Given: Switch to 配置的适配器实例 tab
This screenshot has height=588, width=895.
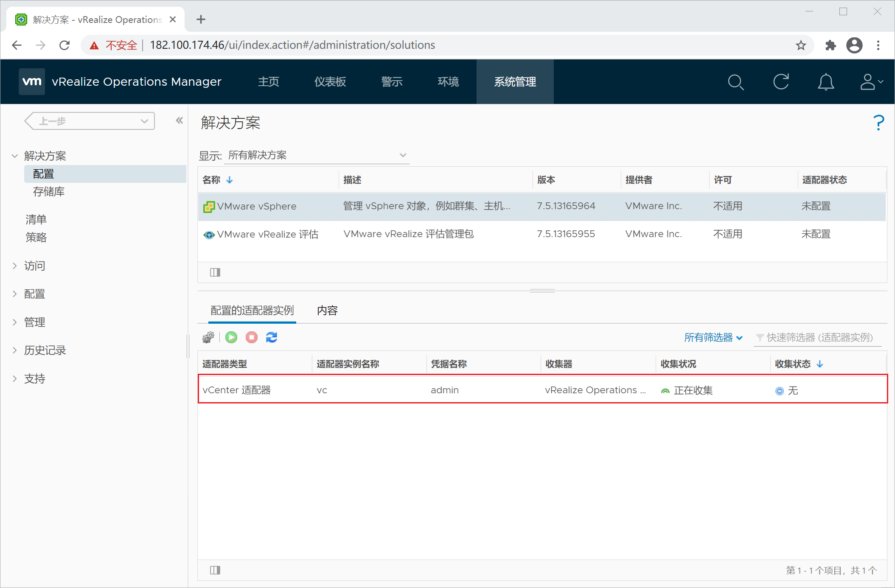Looking at the screenshot, I should tap(252, 311).
